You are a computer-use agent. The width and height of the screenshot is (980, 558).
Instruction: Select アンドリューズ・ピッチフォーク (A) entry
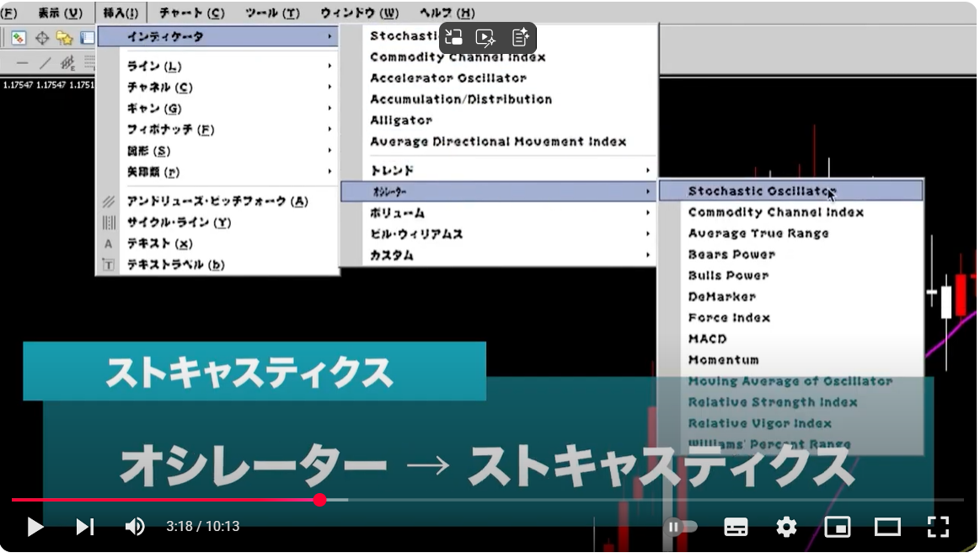point(219,201)
